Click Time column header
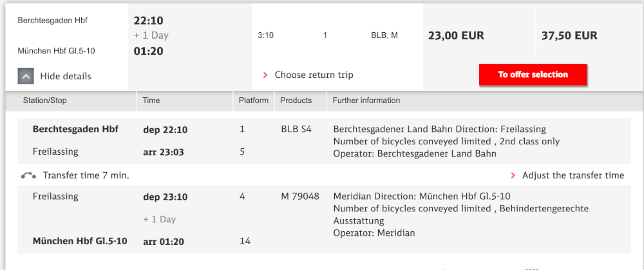Screen dimensions: 644x270 point(151,101)
